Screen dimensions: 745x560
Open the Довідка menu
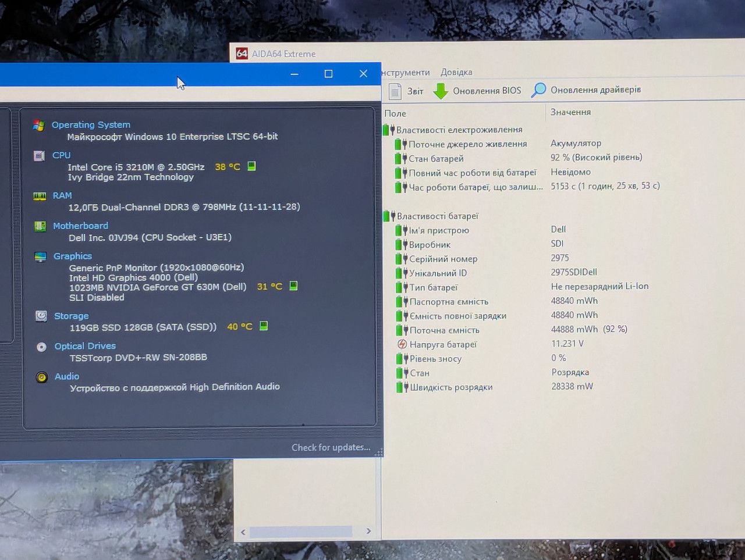point(456,72)
